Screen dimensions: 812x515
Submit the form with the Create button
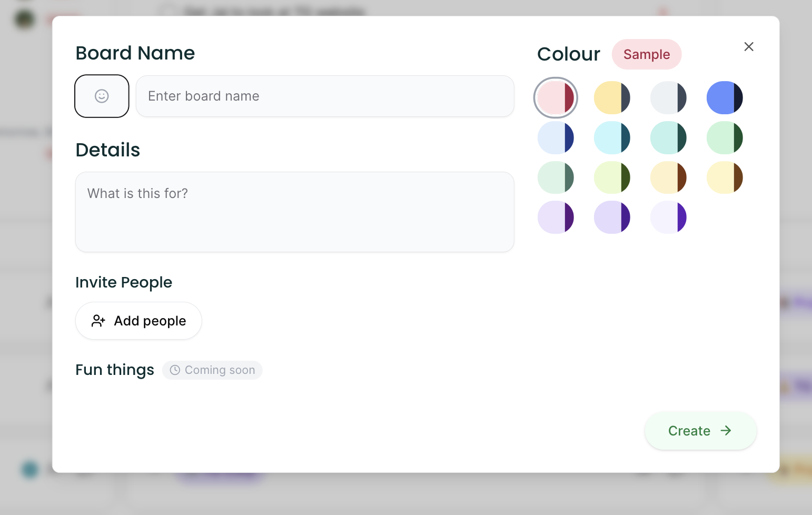point(701,431)
